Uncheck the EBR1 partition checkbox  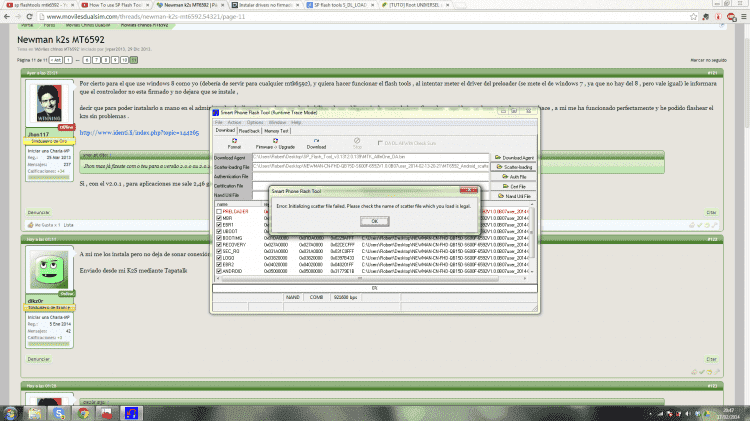(x=219, y=225)
